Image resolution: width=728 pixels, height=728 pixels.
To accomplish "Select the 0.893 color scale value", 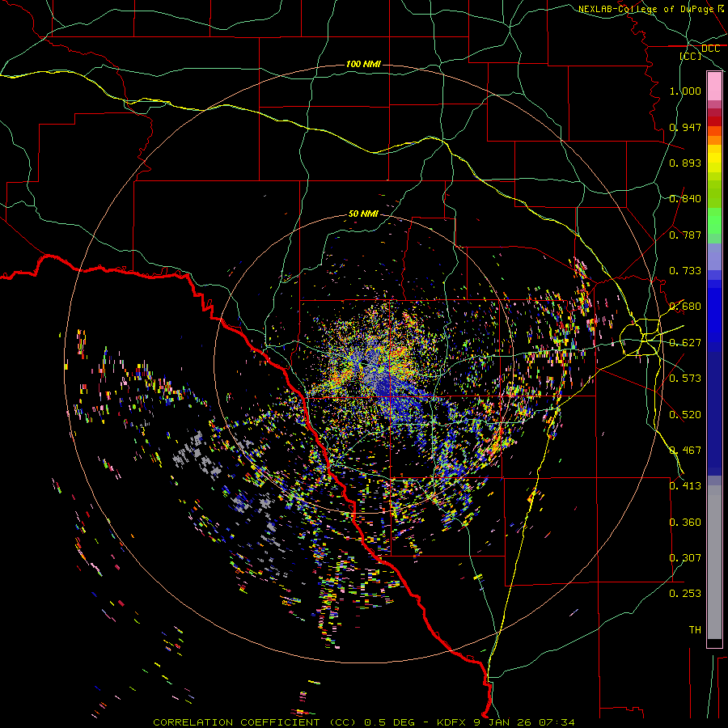I will coord(685,163).
